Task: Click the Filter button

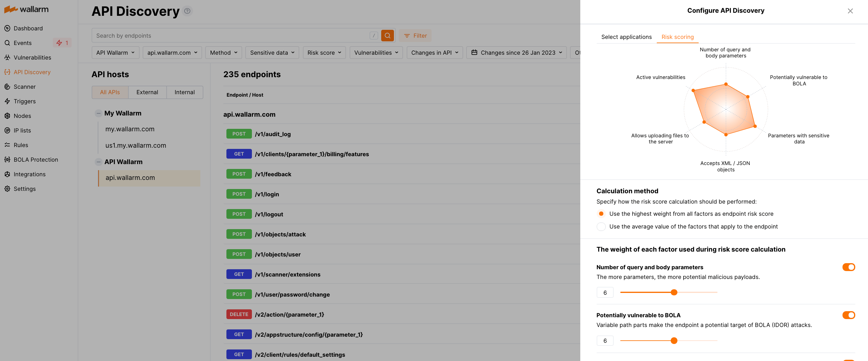Action: pyautogui.click(x=415, y=36)
